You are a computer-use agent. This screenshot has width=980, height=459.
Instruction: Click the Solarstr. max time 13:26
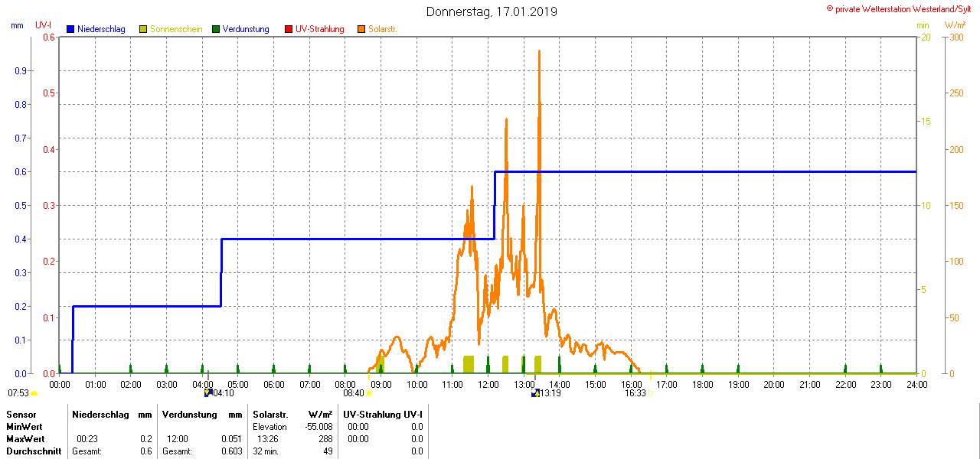(x=268, y=439)
